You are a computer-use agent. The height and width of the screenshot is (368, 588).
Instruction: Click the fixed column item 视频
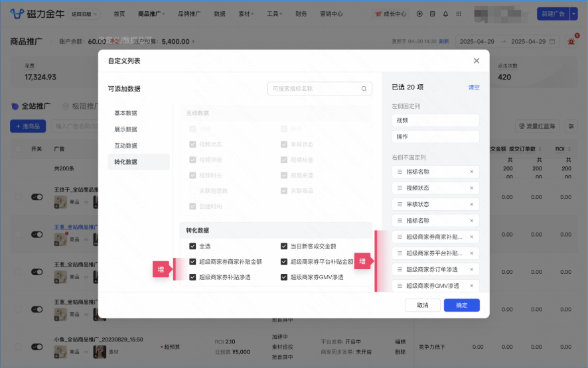tap(435, 120)
